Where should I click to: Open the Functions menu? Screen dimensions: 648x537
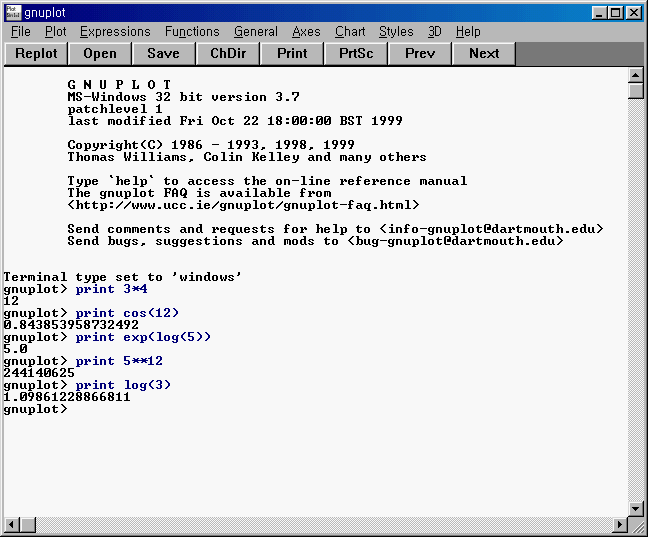tap(192, 32)
